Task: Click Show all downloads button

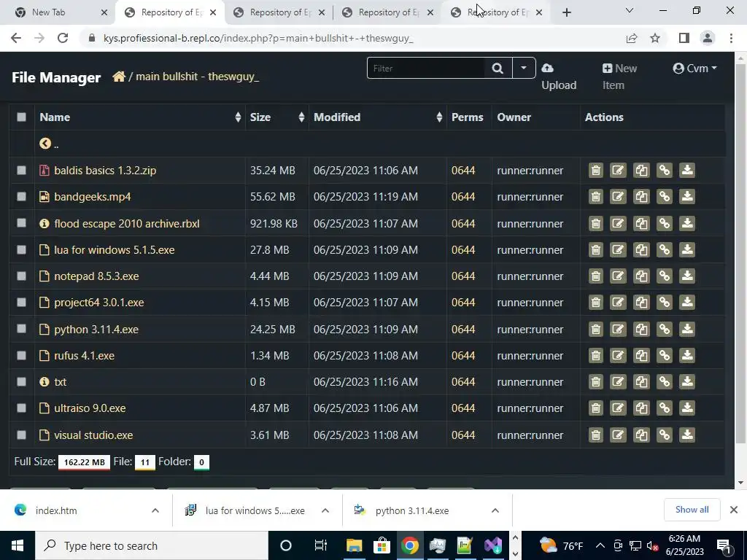Action: click(692, 510)
